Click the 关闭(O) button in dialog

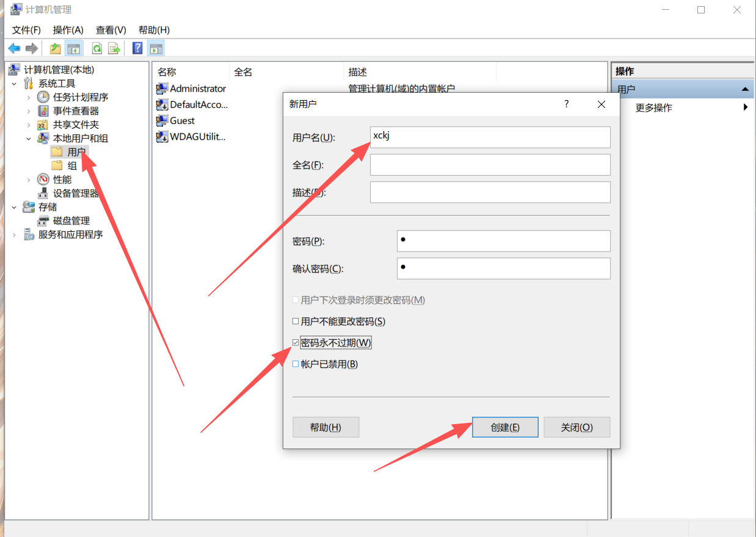[576, 427]
